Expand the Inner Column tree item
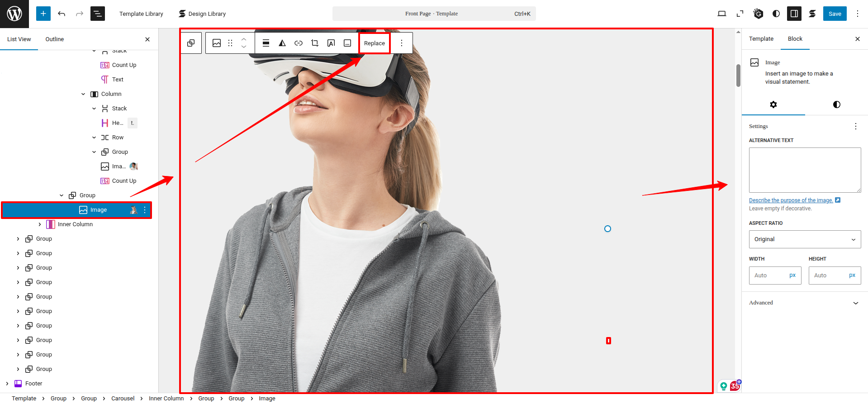This screenshot has width=868, height=404. [40, 224]
